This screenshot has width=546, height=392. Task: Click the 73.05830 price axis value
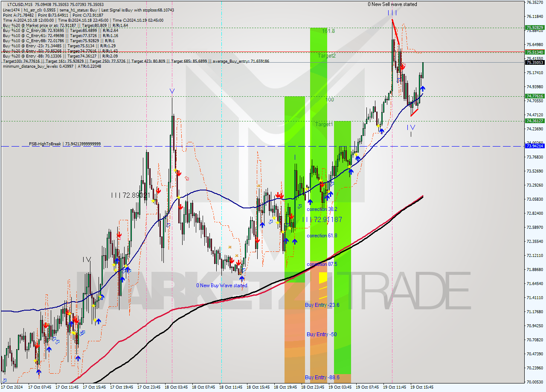535,199
